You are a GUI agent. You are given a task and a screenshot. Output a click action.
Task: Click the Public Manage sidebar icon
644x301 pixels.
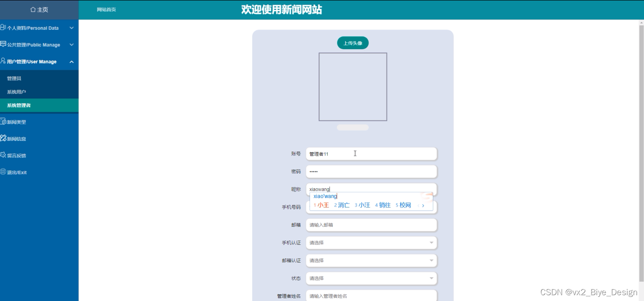pyautogui.click(x=3, y=44)
